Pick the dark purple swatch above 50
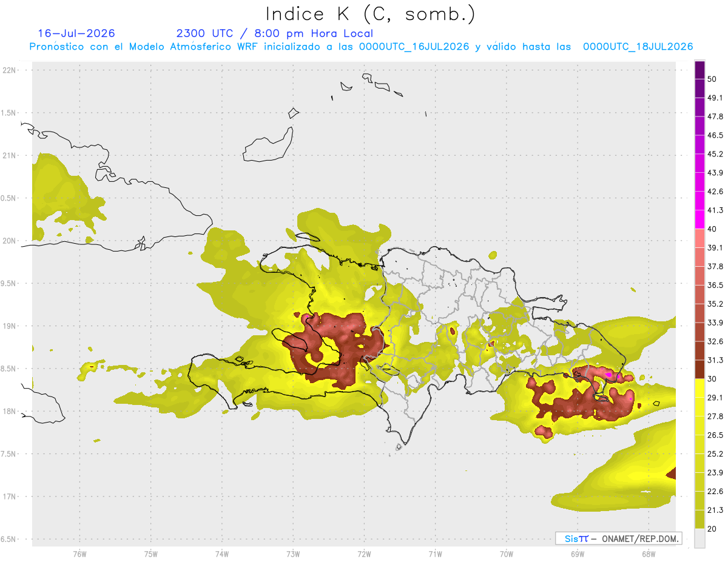 click(x=699, y=70)
